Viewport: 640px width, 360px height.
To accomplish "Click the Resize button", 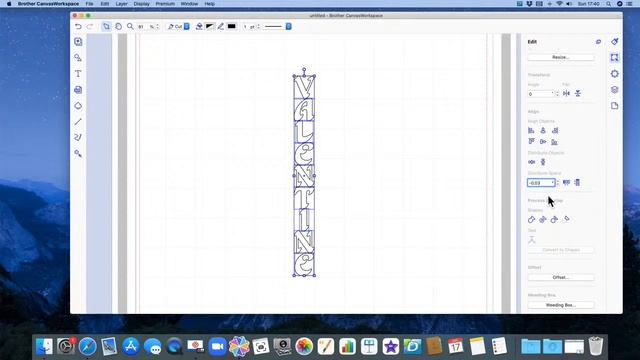I will click(561, 57).
